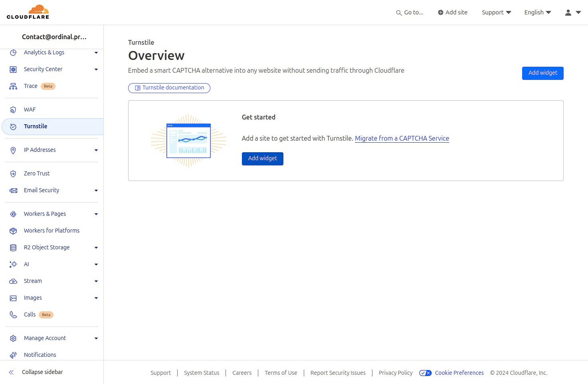Viewport: 588px width, 384px height.
Task: Click the Collapse sidebar double-chevron icon
Action: point(12,372)
